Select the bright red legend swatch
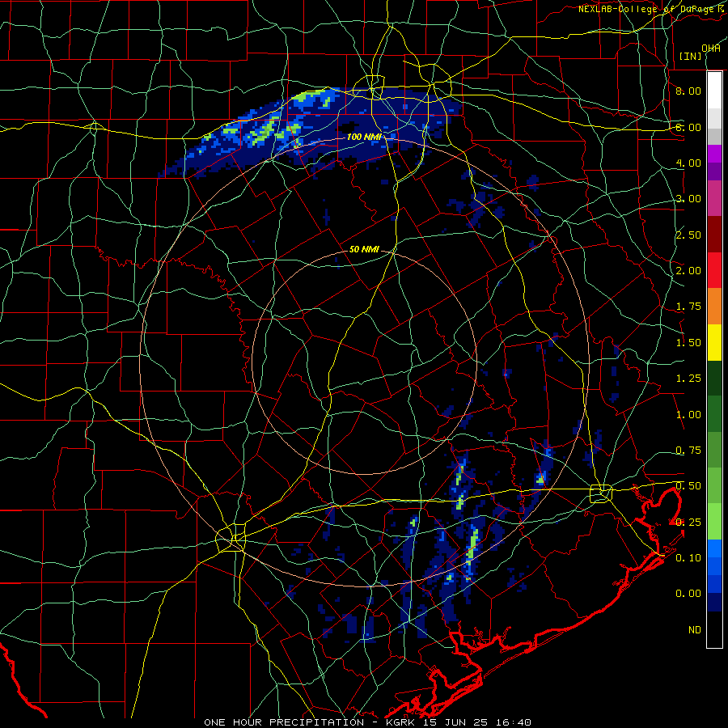Screen dimensions: 728x728 pos(714,270)
